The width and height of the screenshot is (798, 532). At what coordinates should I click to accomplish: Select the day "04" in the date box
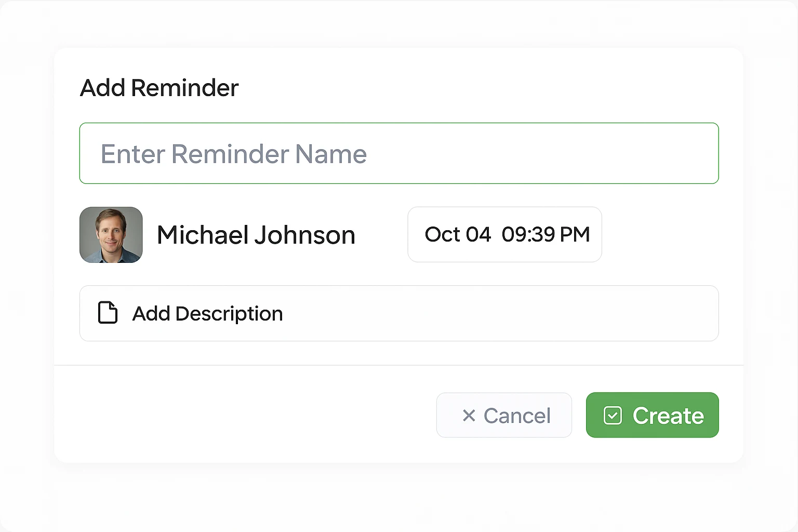478,235
